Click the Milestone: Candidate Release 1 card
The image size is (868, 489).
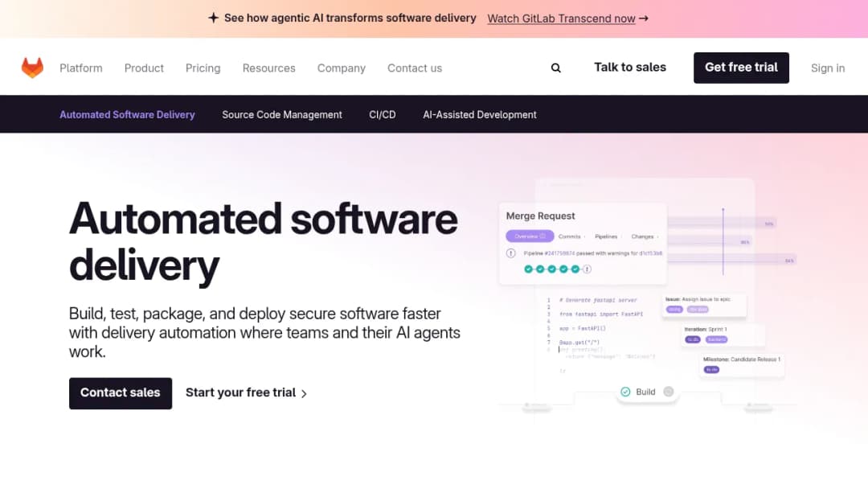(741, 365)
